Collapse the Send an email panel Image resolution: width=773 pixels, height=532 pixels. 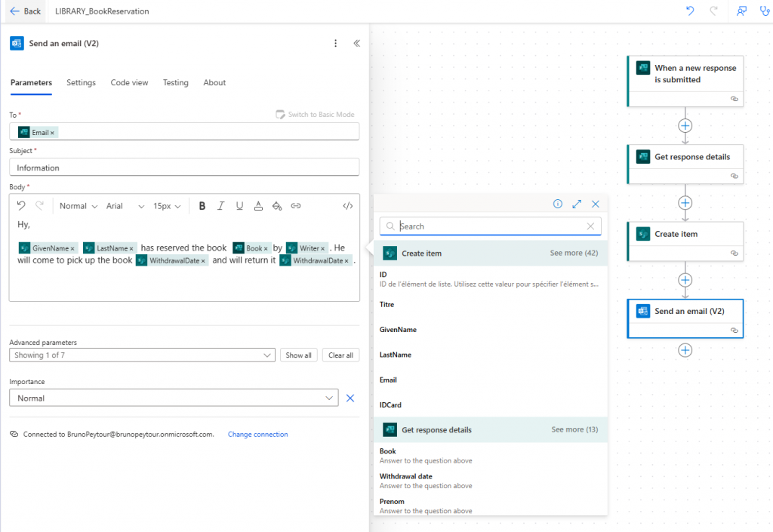pos(357,44)
